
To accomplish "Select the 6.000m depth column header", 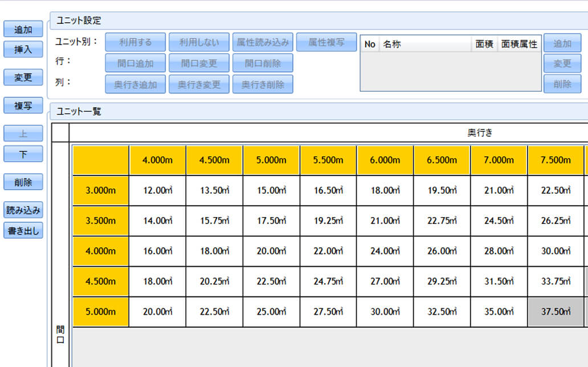I will 385,160.
